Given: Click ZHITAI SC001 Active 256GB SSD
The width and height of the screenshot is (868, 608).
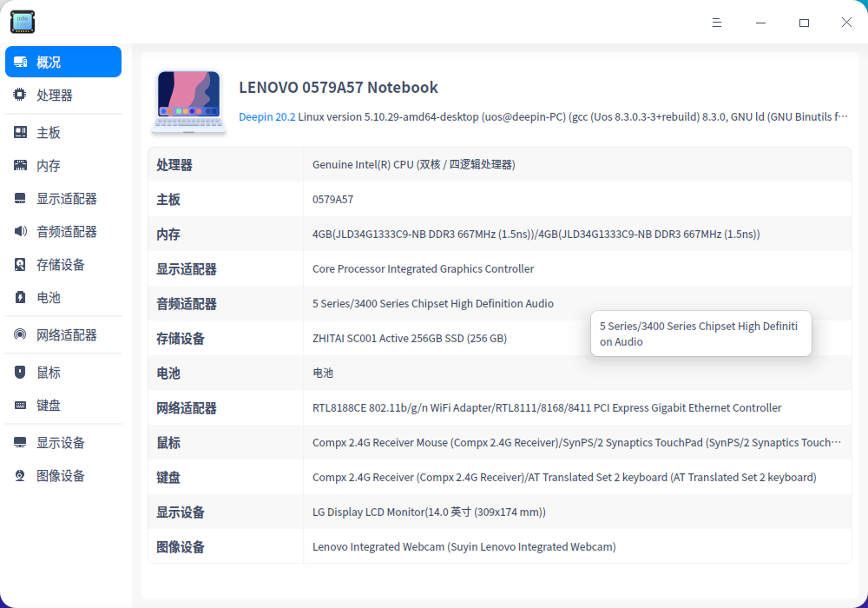Looking at the screenshot, I should [410, 339].
